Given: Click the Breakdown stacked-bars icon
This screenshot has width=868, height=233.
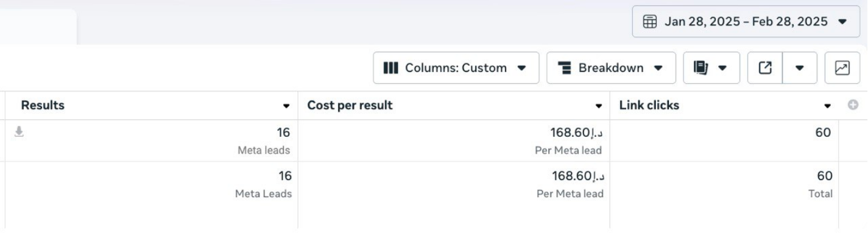Looking at the screenshot, I should pos(565,68).
